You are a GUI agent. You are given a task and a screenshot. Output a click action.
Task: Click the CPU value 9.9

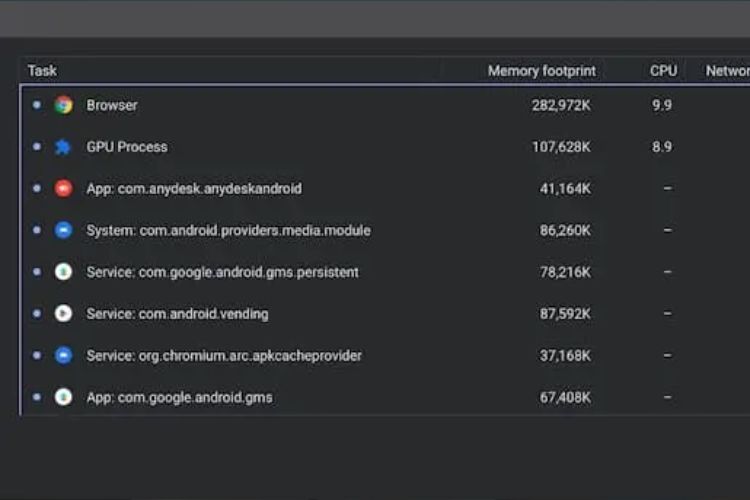662,105
